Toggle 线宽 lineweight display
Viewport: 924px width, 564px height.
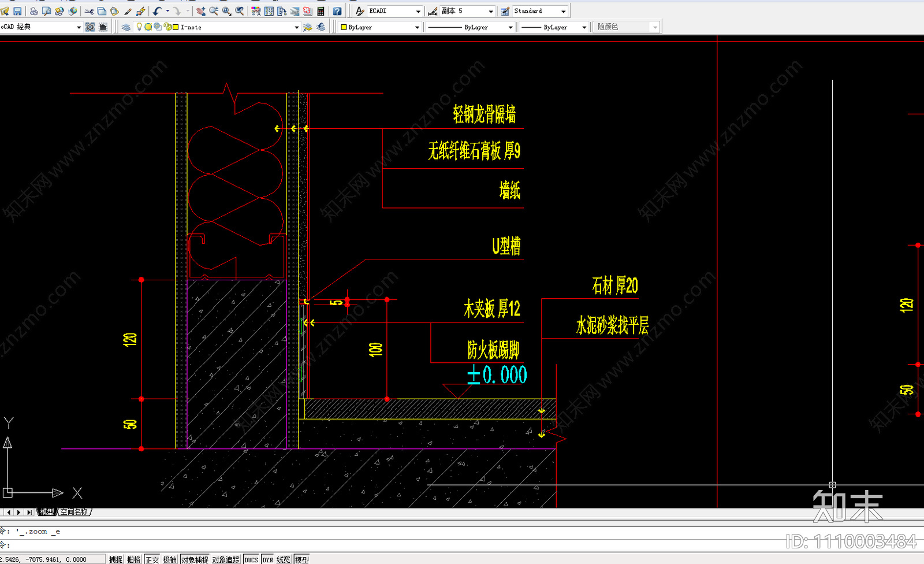[283, 559]
